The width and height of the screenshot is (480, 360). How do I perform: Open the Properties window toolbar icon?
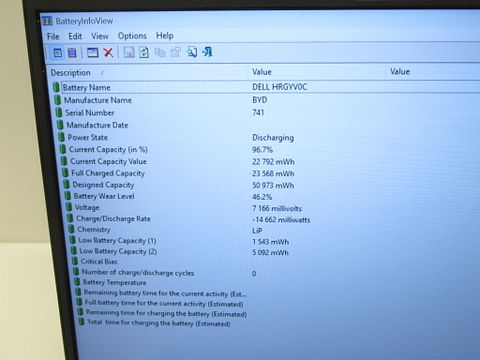point(92,52)
